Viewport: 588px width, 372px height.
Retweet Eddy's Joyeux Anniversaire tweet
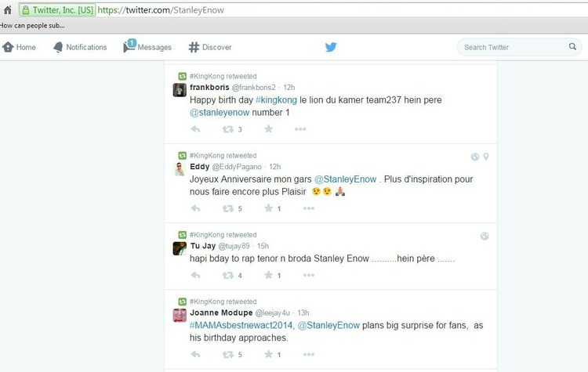tap(228, 208)
